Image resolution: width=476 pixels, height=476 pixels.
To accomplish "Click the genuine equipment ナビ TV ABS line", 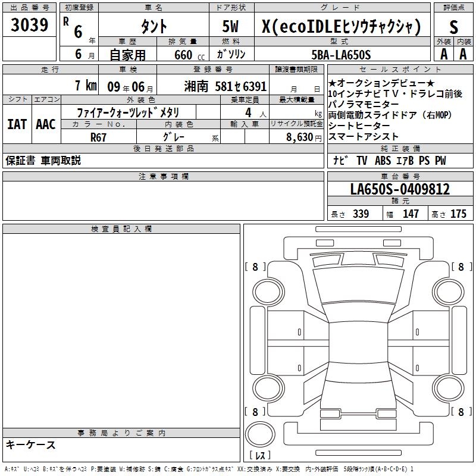I will coord(390,160).
